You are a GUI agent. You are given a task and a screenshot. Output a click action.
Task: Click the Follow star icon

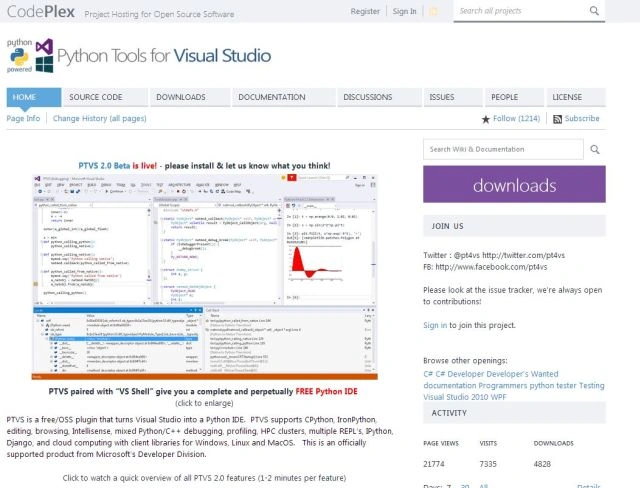coord(486,119)
